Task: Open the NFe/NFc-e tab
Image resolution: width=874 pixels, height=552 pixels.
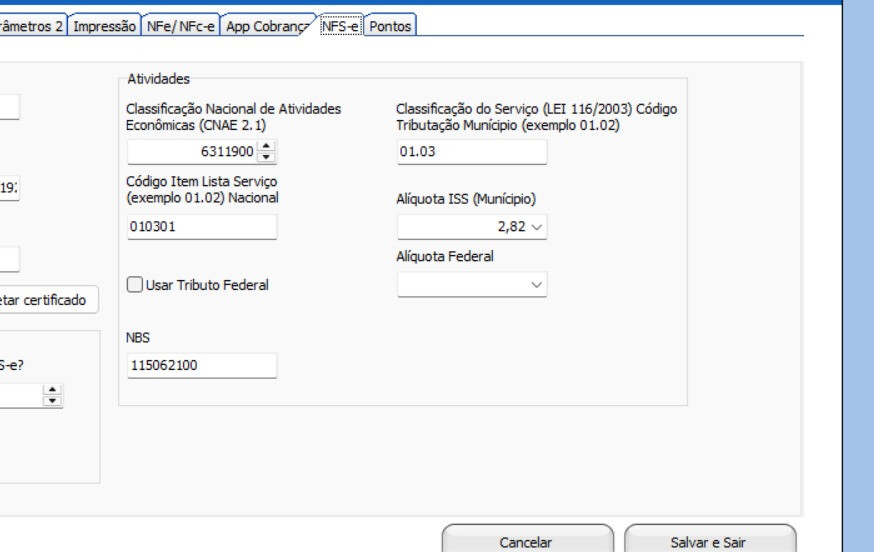Action: click(180, 27)
